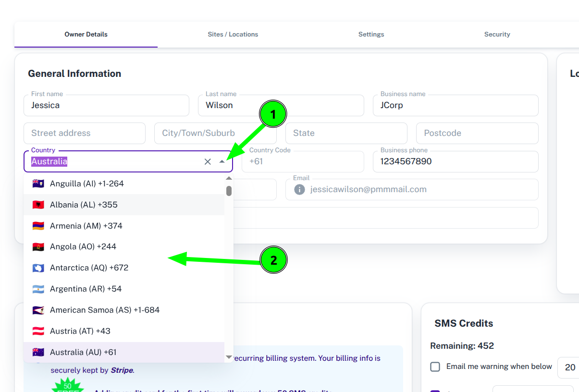
Task: Switch to the Sites / Locations tab
Action: 233,35
